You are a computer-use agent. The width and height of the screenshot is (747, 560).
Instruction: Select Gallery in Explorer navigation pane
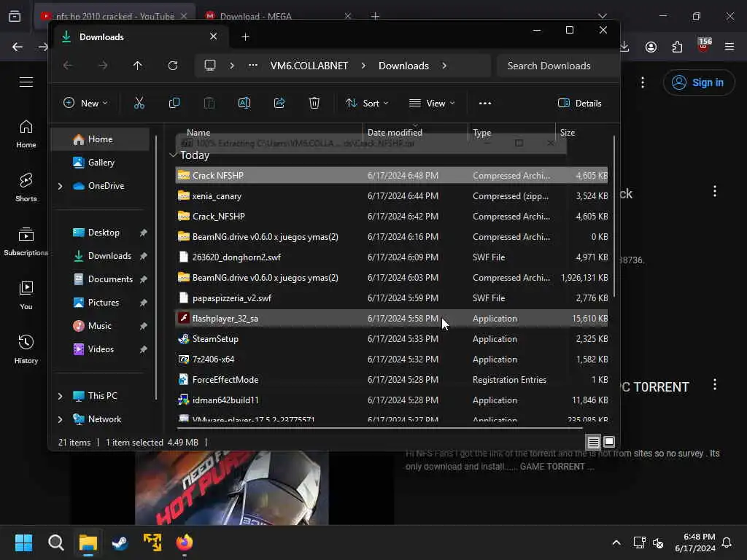click(101, 163)
